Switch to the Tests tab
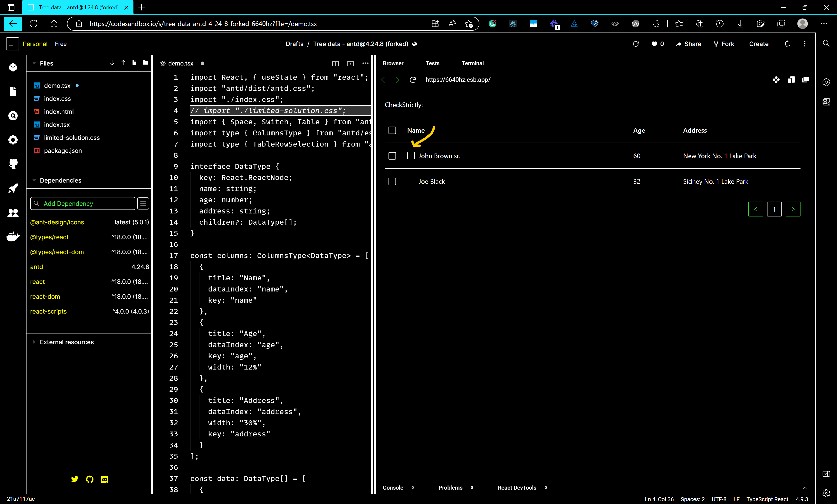Viewport: 837px width, 504px height. click(432, 63)
